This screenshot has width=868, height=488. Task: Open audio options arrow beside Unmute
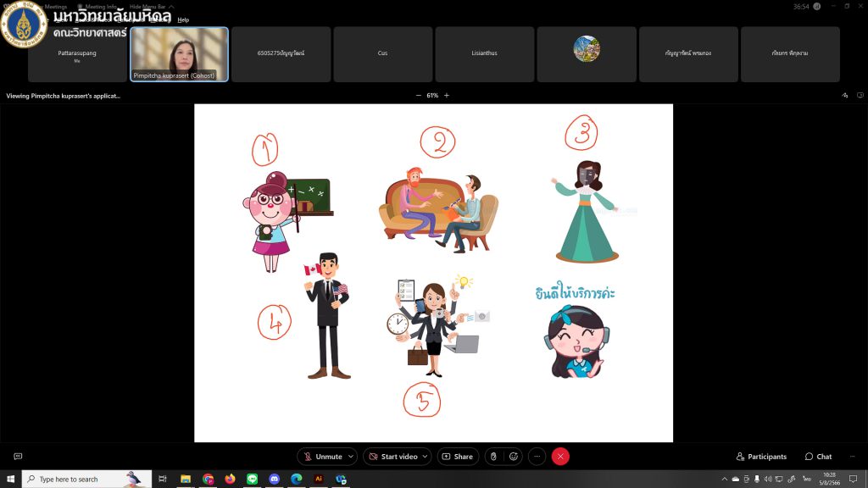click(x=352, y=457)
